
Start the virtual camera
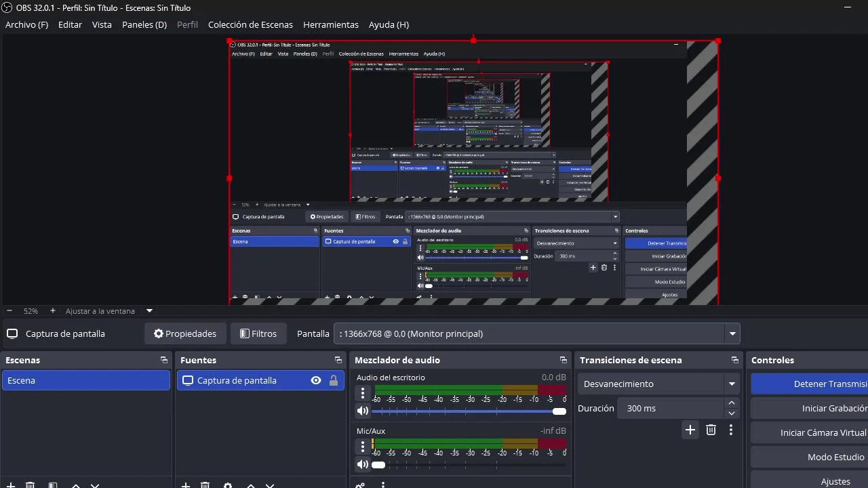point(809,432)
